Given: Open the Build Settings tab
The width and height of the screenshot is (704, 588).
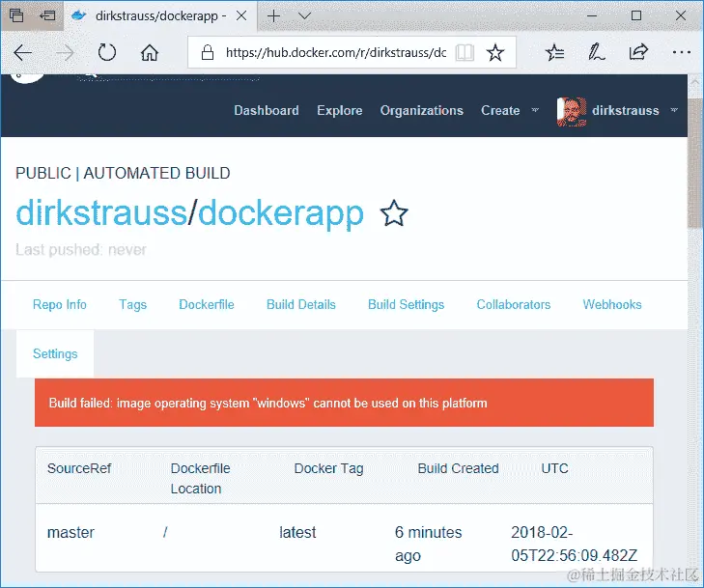Looking at the screenshot, I should tap(407, 305).
